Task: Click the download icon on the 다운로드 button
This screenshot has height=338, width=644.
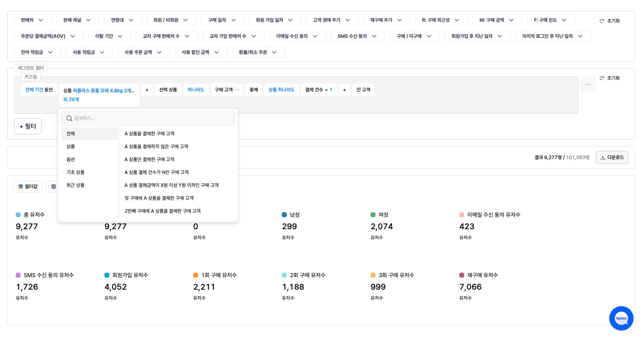Action: point(603,157)
